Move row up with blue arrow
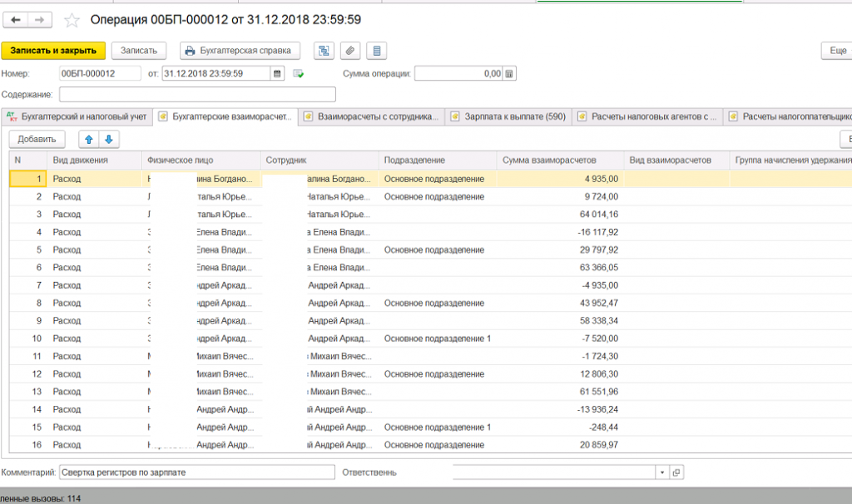852x504 pixels. [x=88, y=139]
